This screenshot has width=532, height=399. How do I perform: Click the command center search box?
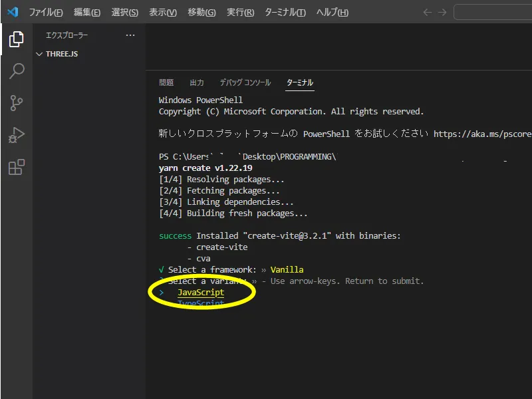[493, 13]
